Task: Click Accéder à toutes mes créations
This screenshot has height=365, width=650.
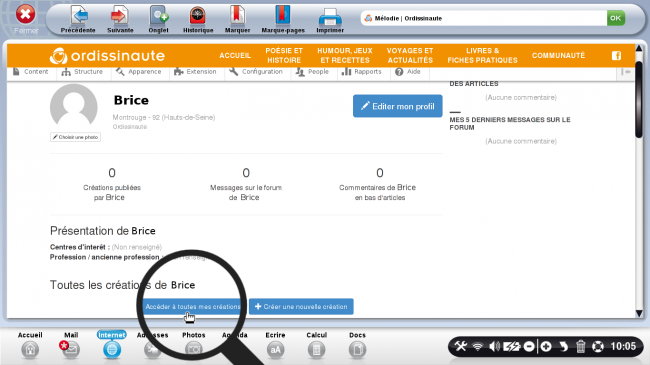Action: [193, 307]
